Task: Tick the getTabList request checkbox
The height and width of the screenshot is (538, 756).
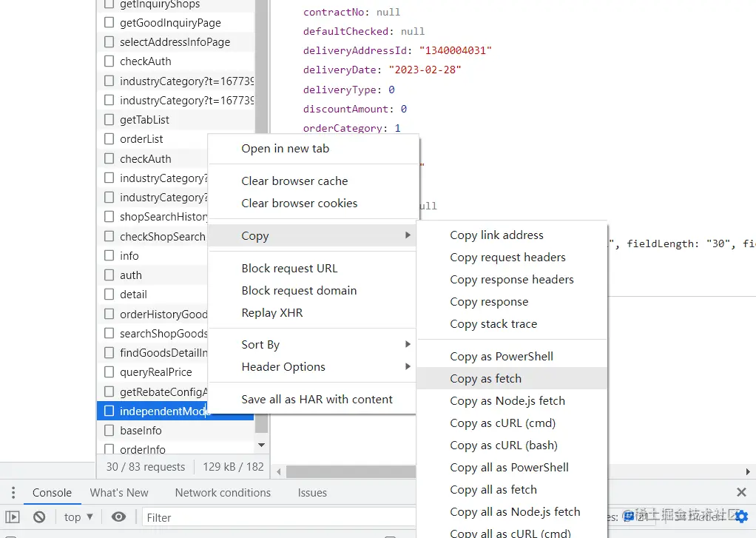Action: (109, 120)
